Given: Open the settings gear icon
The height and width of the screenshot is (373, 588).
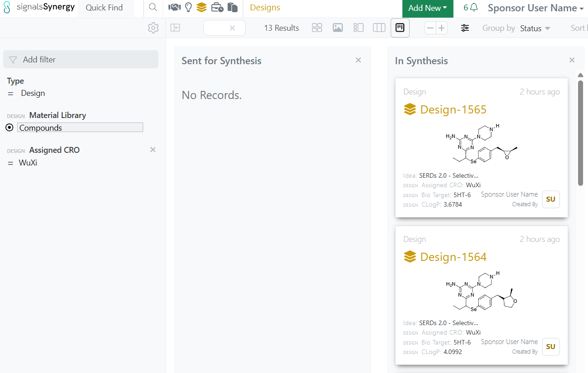Looking at the screenshot, I should pos(154,28).
